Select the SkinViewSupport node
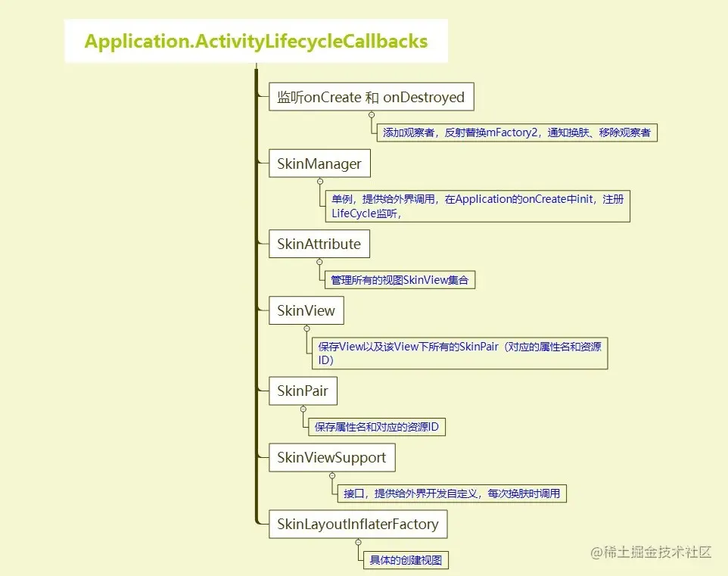728x576 pixels. [x=332, y=458]
